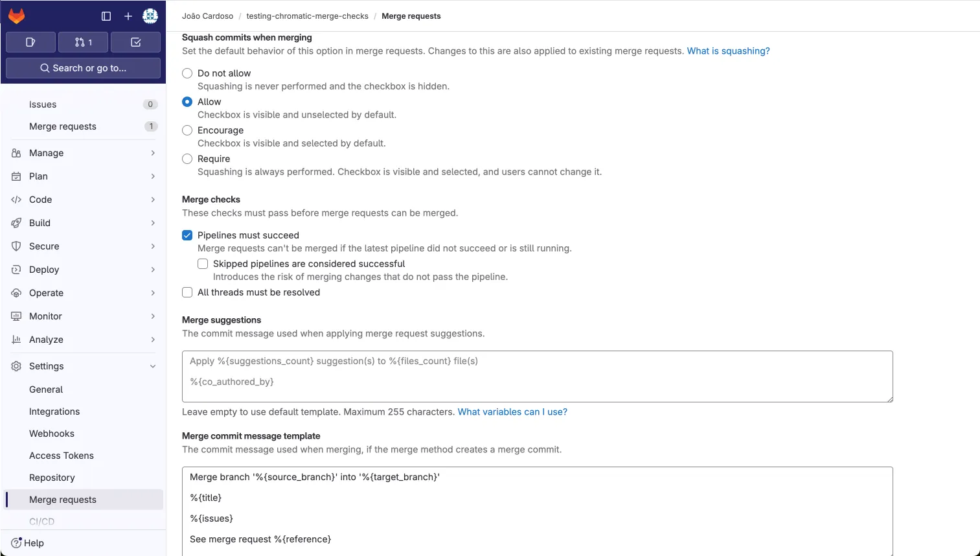This screenshot has width=980, height=556.
Task: Disable Pipelines must succeed
Action: (187, 235)
